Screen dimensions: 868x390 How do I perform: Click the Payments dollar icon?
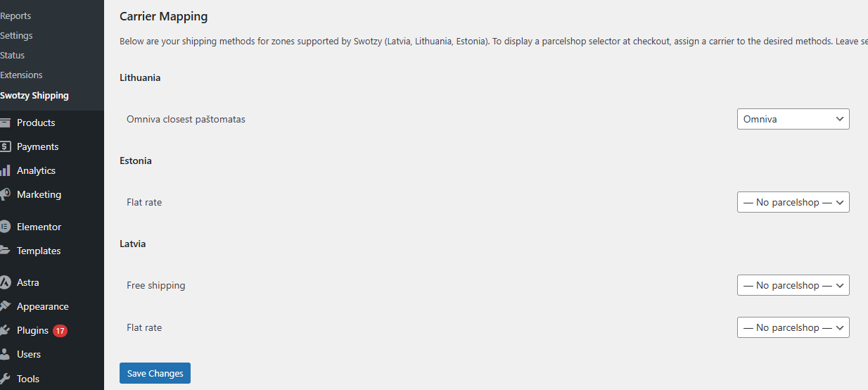pyautogui.click(x=4, y=146)
